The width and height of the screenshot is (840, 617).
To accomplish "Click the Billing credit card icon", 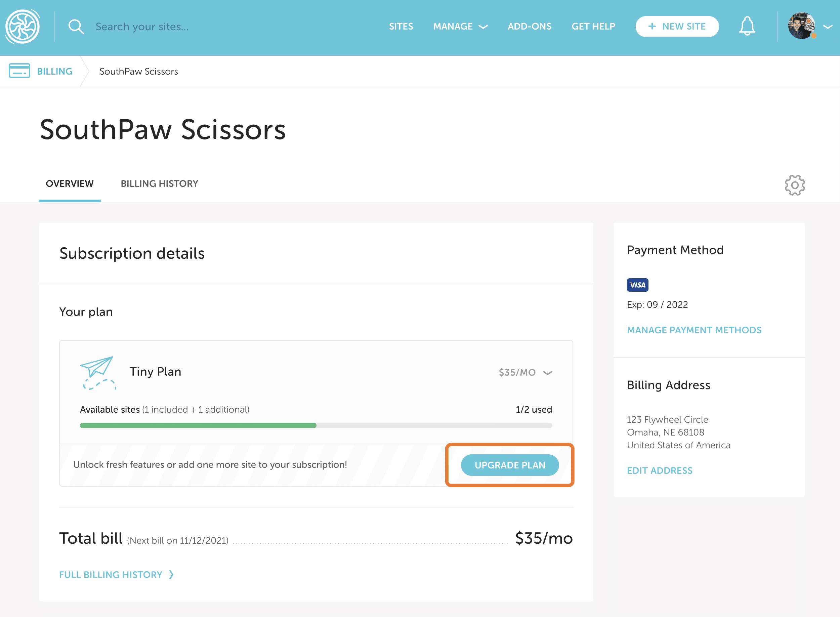I will [x=19, y=71].
